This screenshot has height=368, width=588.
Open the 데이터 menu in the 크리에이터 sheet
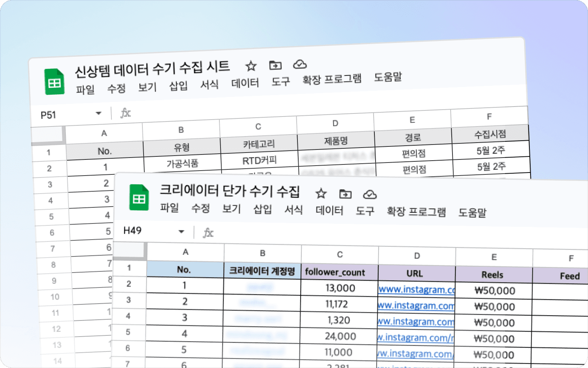pyautogui.click(x=329, y=210)
